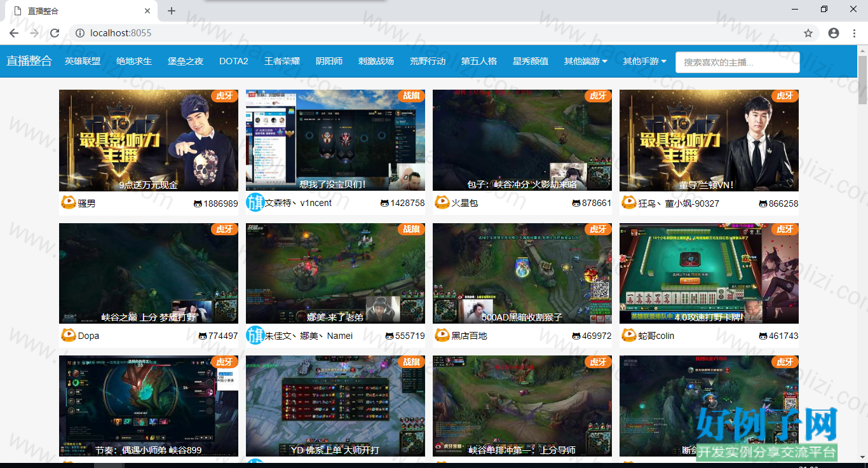Select the 王者荣耀 category
Viewport: 868px width, 468px height.
click(x=282, y=61)
